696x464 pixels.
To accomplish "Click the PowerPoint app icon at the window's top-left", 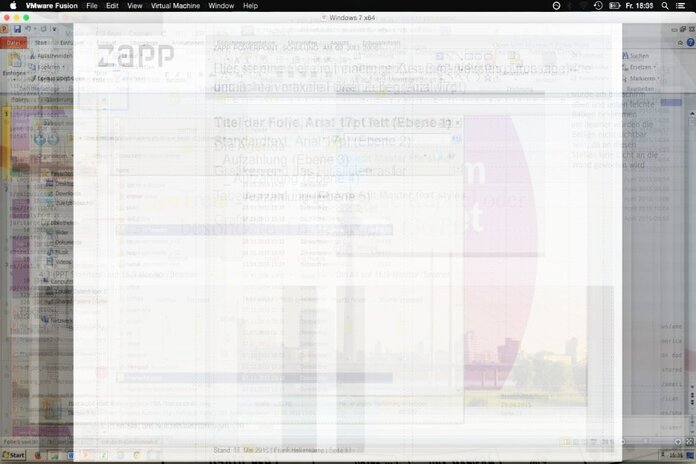I will (4, 29).
